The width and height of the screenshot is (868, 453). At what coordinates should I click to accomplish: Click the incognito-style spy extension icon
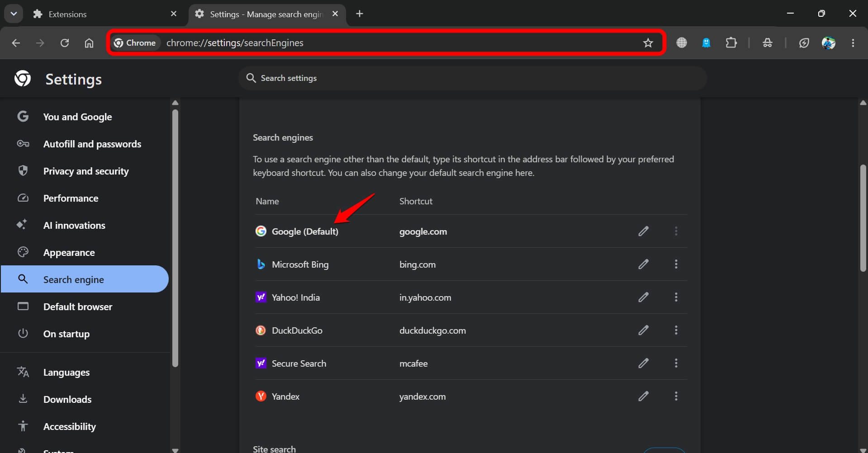[768, 43]
